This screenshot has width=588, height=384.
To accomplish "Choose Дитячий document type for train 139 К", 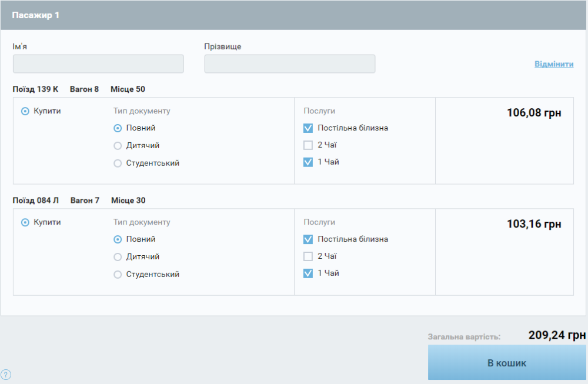I will (x=118, y=146).
